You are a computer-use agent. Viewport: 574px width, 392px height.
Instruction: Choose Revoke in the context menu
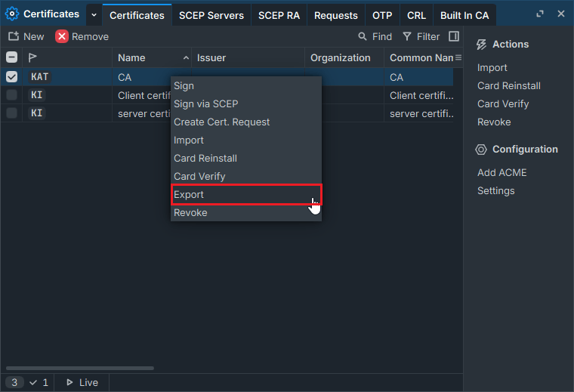246,213
